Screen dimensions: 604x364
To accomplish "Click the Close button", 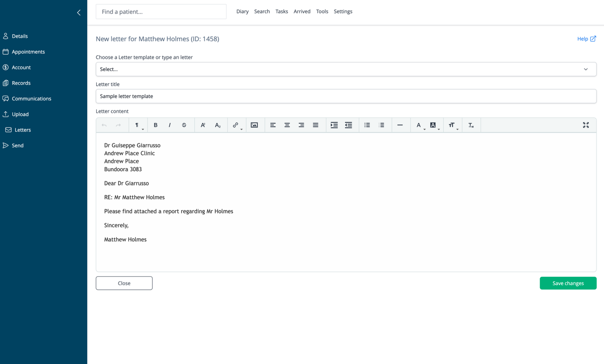I will 124,283.
